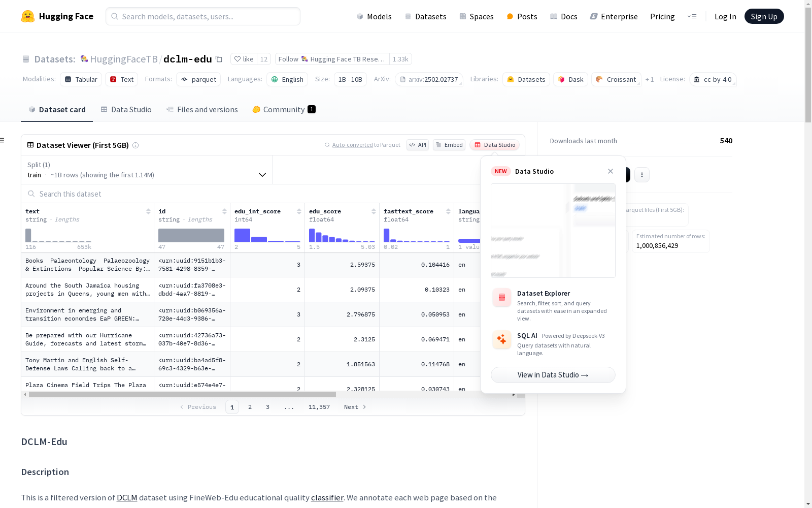Click the Sign Up button
This screenshot has width=812, height=508.
[764, 16]
